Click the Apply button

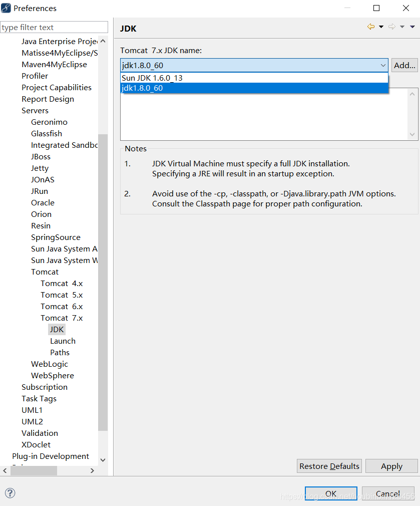pos(391,466)
